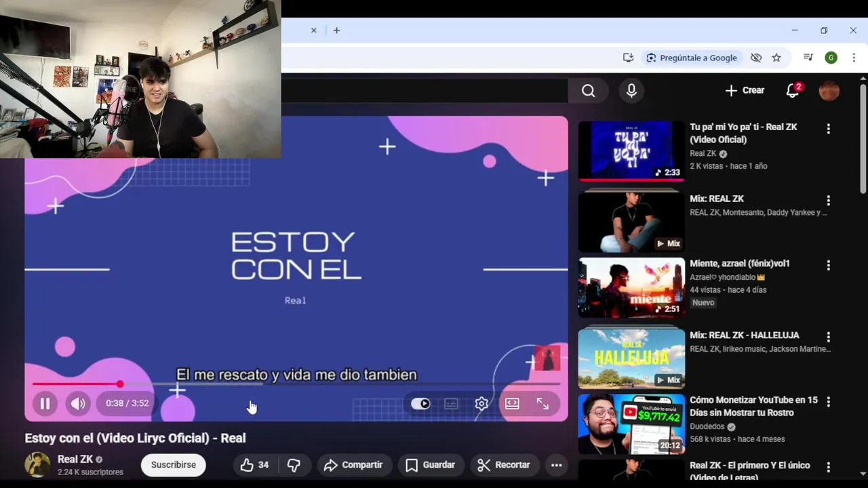Open options for El primero Y El único video
Viewport: 868px width, 488px height.
coord(828,467)
